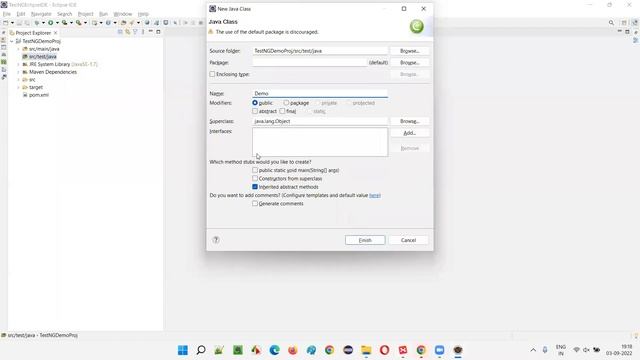Image resolution: width=640 pixels, height=360 pixels.
Task: Open the Edit menu
Action: [x=21, y=14]
